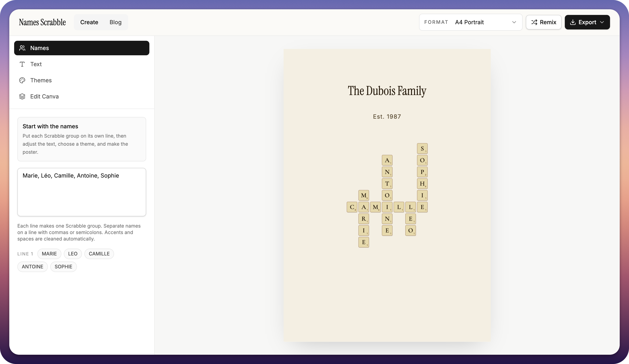Click the Names Scrabble logo
The width and height of the screenshot is (629, 364).
(x=42, y=22)
